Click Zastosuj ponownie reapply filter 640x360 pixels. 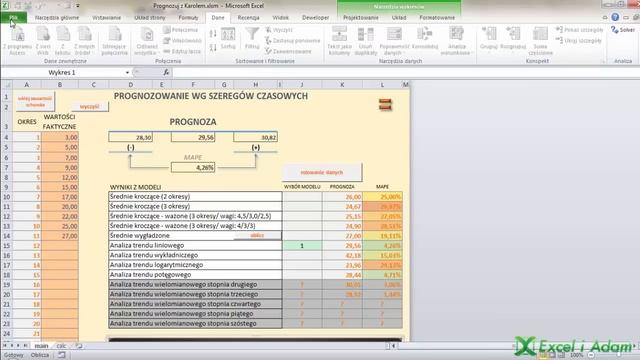pos(292,40)
